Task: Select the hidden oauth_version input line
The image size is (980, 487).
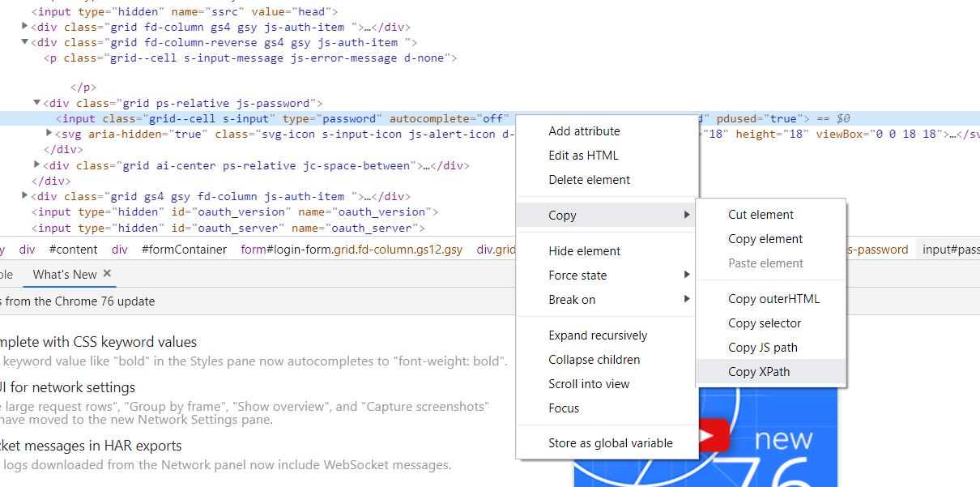Action: pos(228,211)
